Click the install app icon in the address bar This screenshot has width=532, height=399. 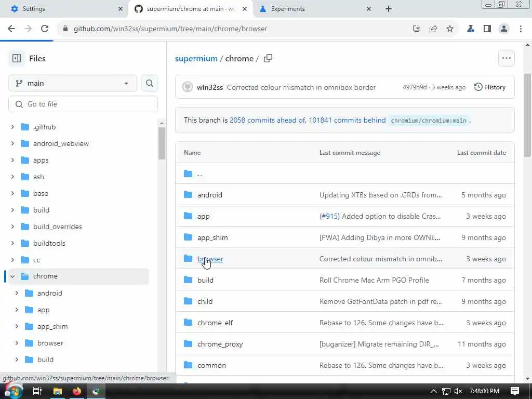coord(416,29)
